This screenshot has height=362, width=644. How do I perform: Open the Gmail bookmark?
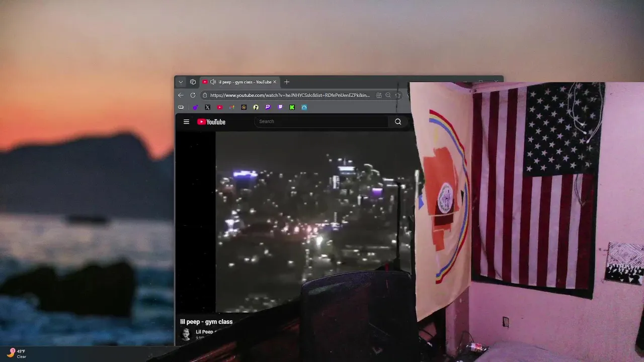click(x=232, y=107)
